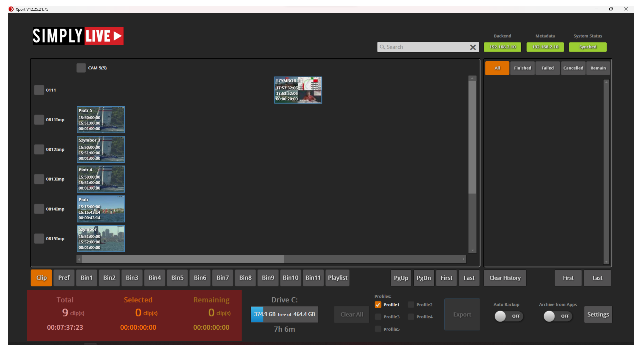Click the Clear All button

(352, 314)
